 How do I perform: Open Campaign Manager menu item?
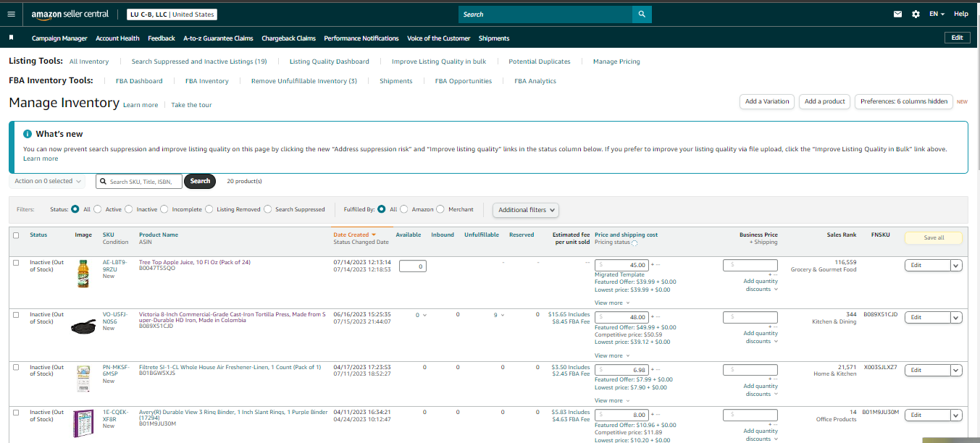click(59, 38)
